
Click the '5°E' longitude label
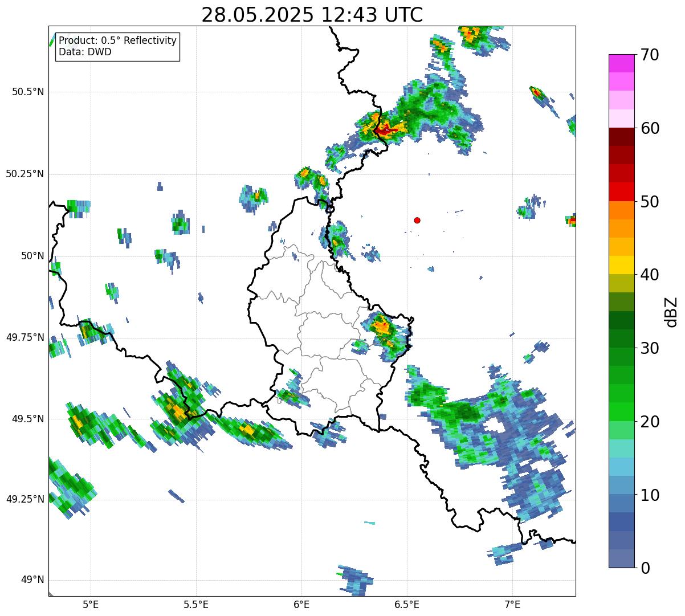click(91, 604)
